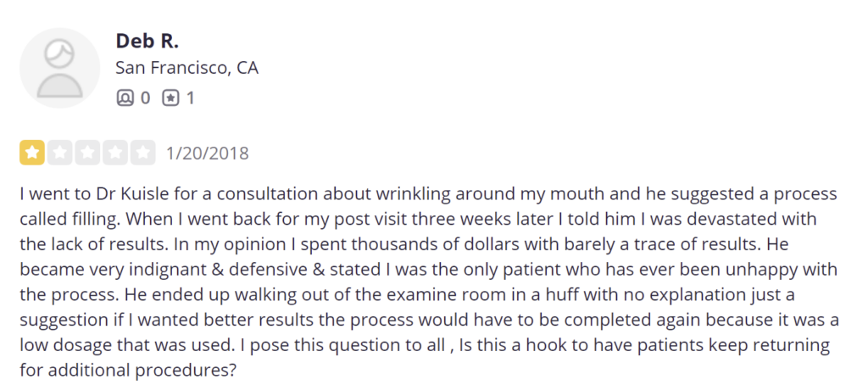
Task: Click the filled yellow first rating star
Action: click(32, 153)
